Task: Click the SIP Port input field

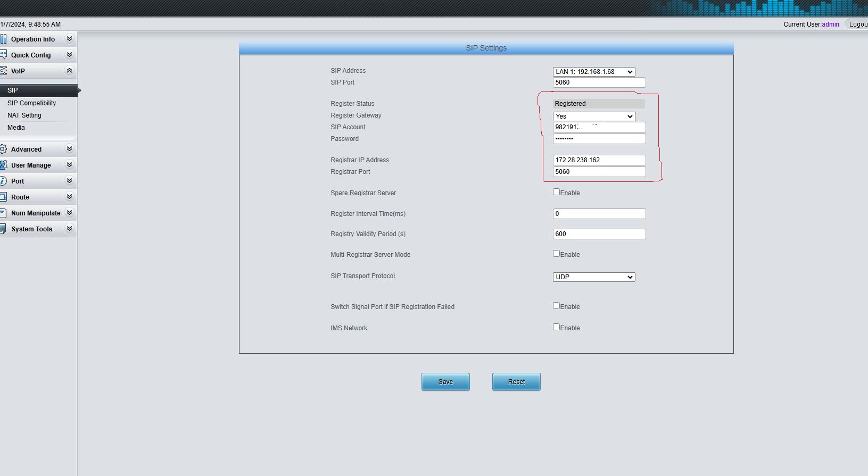Action: tap(599, 82)
